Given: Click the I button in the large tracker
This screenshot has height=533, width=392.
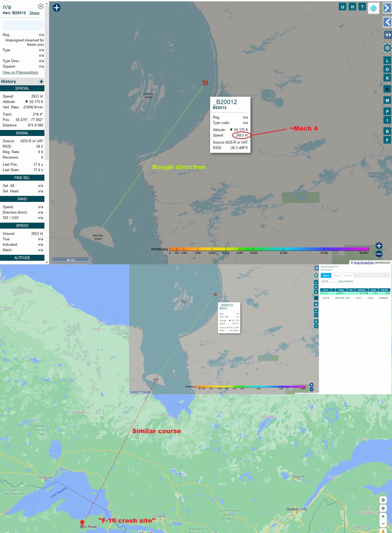Looking at the screenshot, I should (x=387, y=120).
